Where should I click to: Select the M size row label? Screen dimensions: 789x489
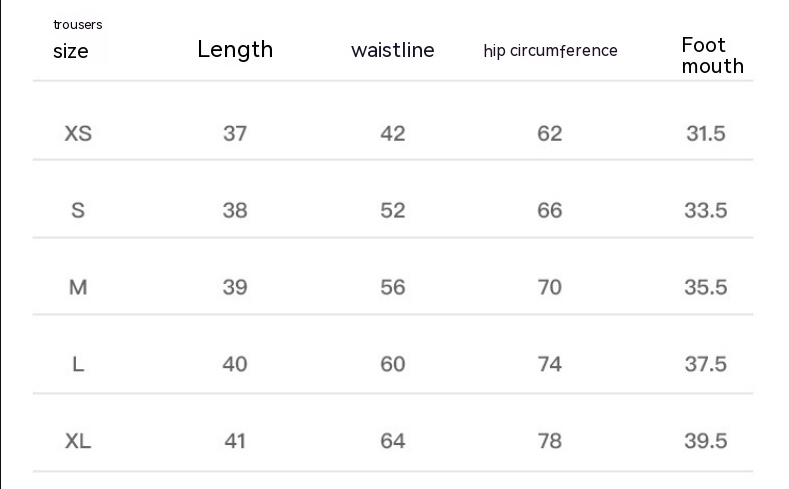[x=78, y=287]
